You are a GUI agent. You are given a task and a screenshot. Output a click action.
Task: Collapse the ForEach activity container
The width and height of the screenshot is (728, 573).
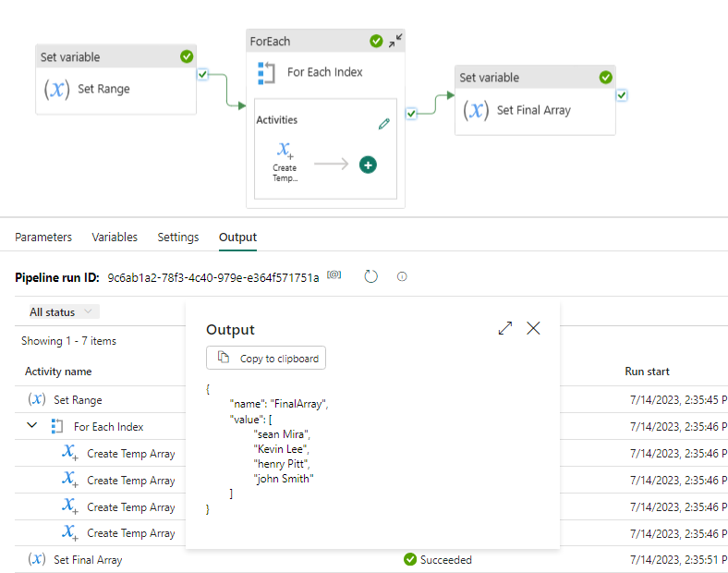[395, 41]
